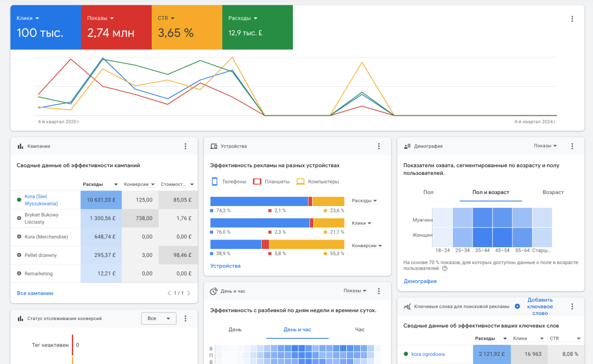This screenshot has width=593, height=364.
Task: Switch to the Возраст tab
Action: (553, 192)
